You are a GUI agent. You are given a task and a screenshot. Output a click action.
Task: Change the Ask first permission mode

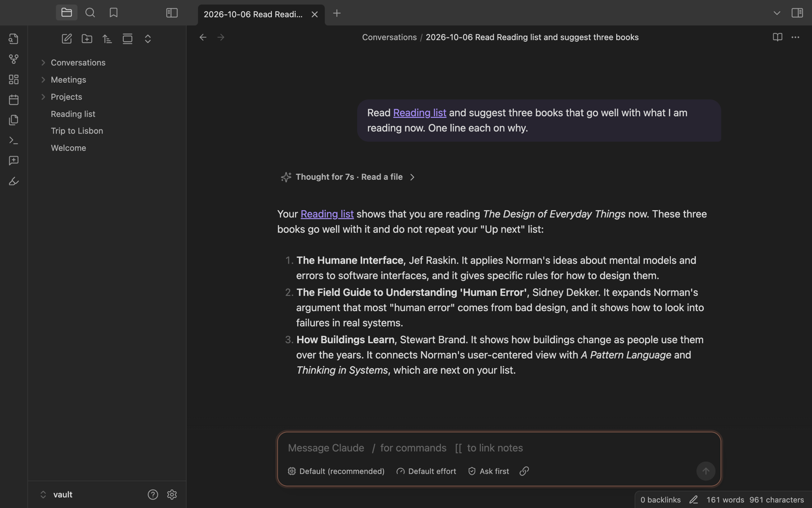coord(488,471)
